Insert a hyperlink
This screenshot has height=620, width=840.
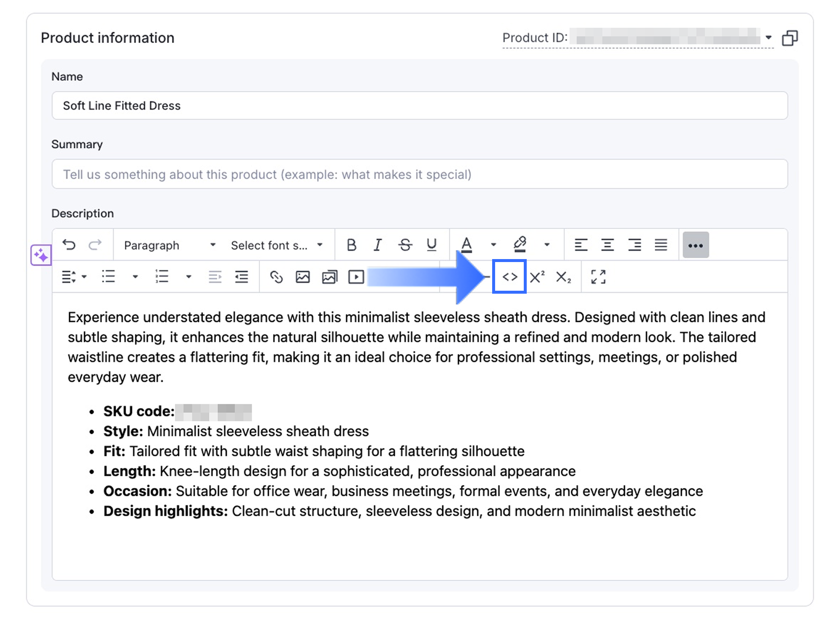276,277
